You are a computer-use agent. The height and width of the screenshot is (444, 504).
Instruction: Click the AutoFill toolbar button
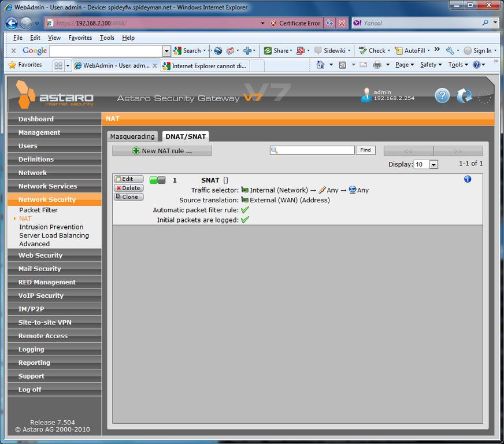click(412, 50)
